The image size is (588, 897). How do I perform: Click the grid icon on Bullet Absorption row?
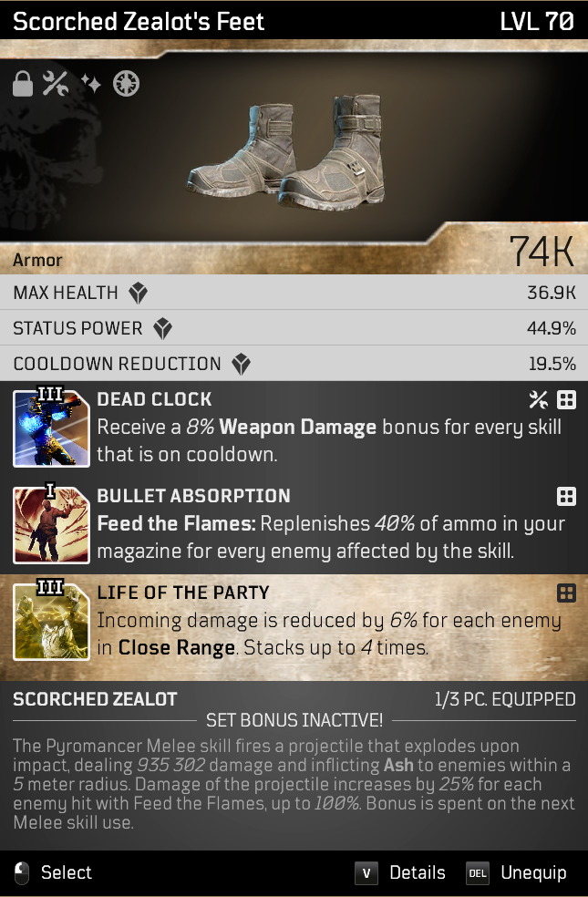click(x=566, y=497)
